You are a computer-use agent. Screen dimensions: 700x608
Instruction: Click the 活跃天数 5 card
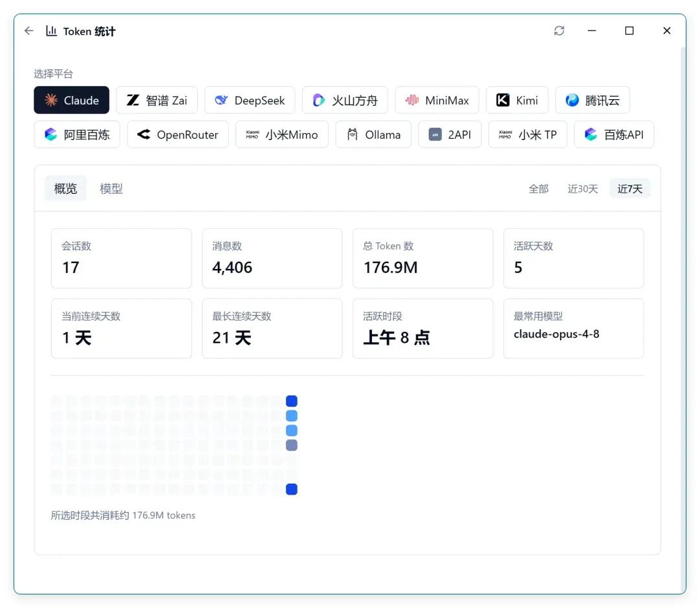tap(574, 259)
